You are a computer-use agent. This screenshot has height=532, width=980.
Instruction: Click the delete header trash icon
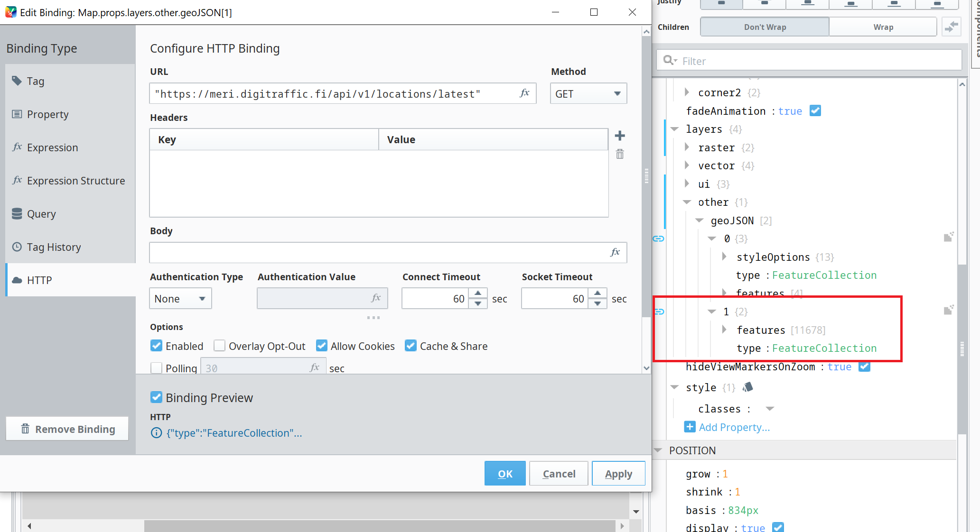pyautogui.click(x=620, y=154)
